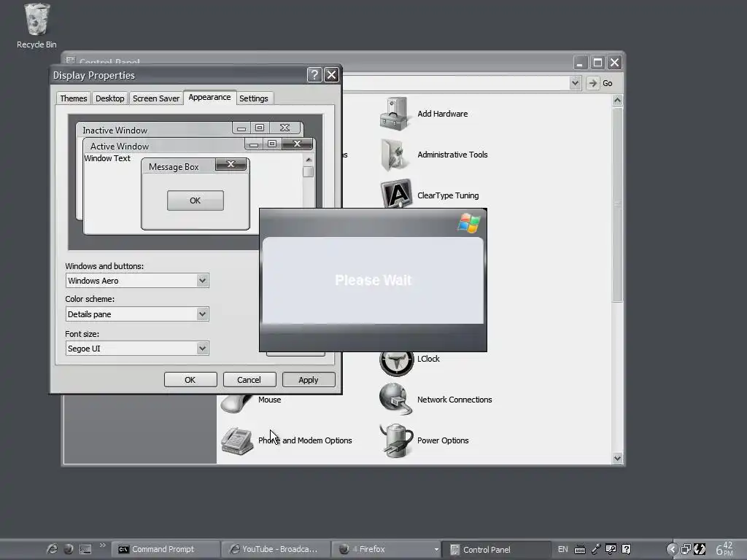Image resolution: width=747 pixels, height=560 pixels.
Task: Launch Firefox from the Quick Launch bar
Action: click(69, 549)
